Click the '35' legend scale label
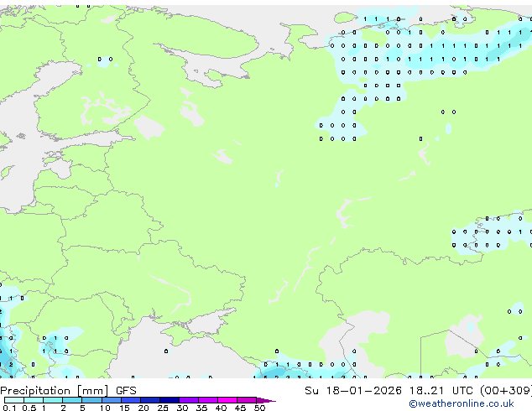 pos(201,408)
